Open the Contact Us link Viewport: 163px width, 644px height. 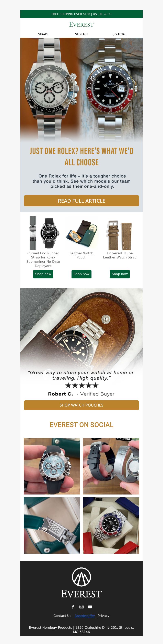[x=62, y=616]
